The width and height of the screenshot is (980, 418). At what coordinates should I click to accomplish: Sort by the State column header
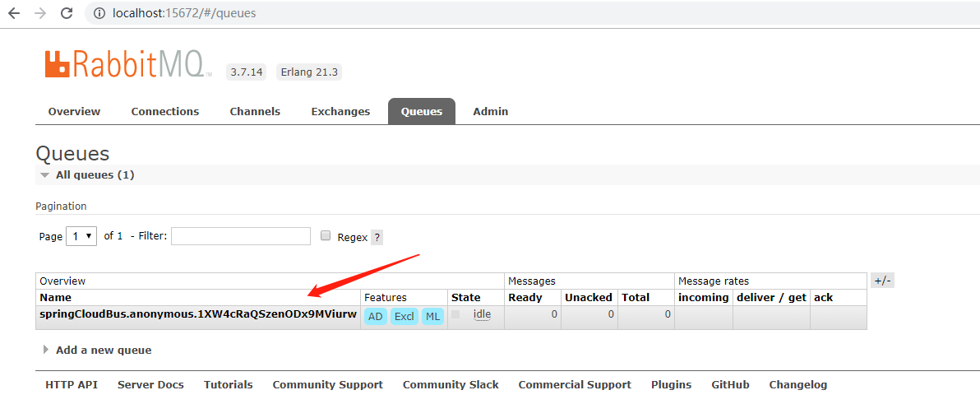coord(465,297)
